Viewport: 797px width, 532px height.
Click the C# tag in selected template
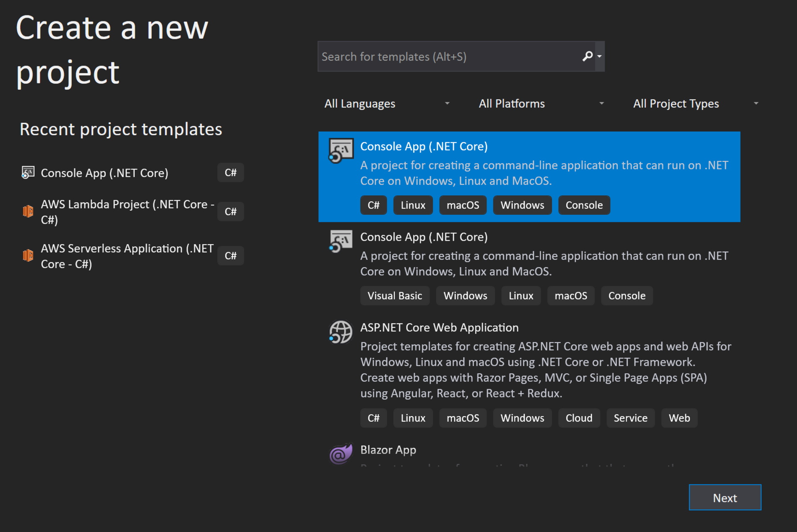click(373, 205)
